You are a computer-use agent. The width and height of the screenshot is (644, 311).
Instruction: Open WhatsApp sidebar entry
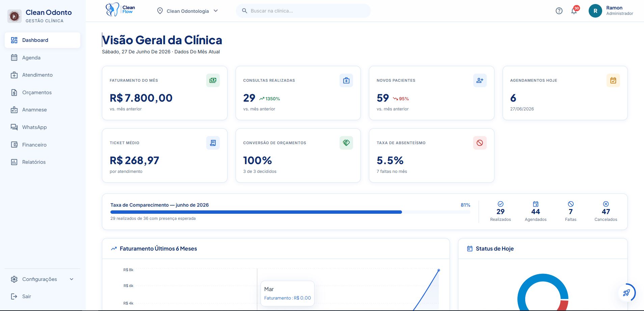click(x=43, y=127)
